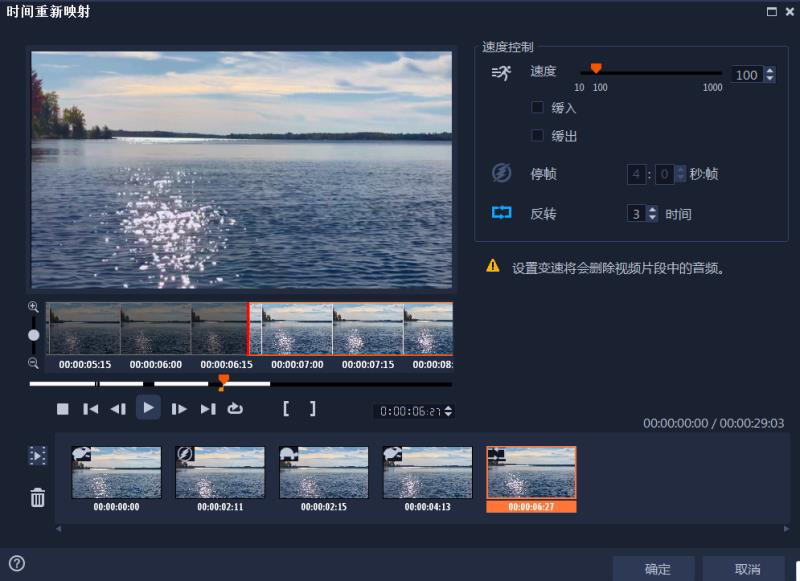
Task: Stop video playback
Action: pos(63,409)
